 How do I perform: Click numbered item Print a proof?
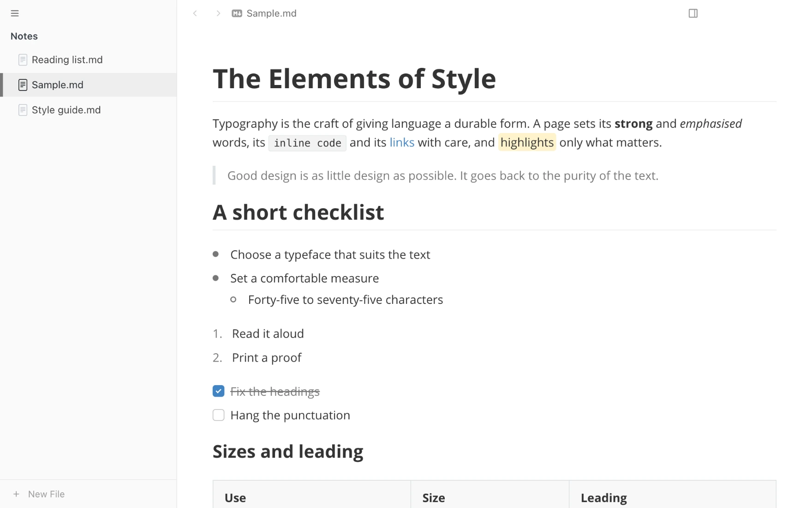(x=267, y=358)
